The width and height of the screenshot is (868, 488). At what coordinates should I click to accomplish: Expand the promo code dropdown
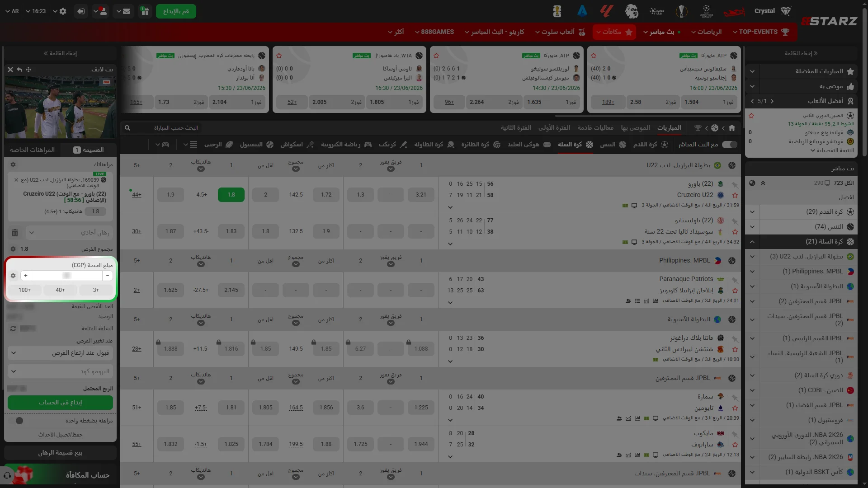click(x=61, y=371)
